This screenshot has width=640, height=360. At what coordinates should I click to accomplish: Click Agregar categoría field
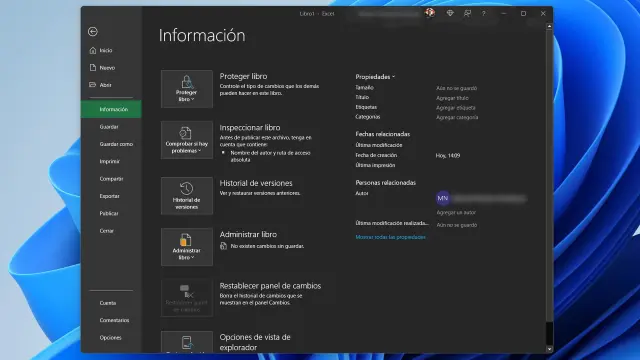pyautogui.click(x=457, y=117)
